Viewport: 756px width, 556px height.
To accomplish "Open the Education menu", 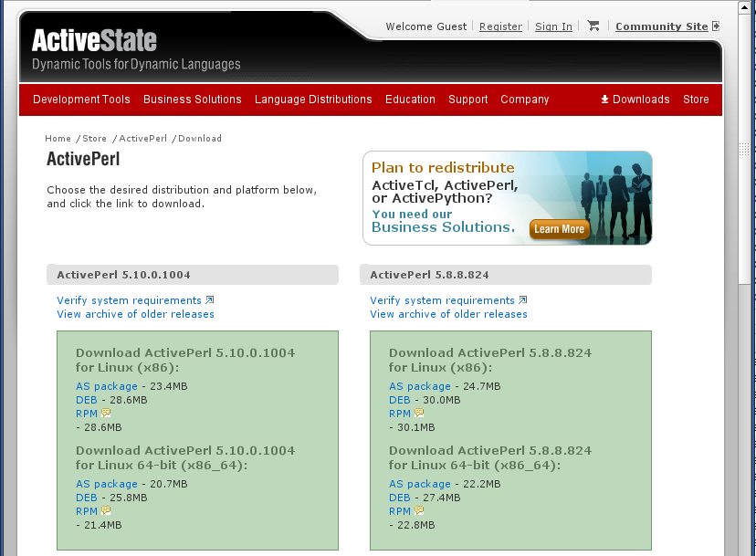I will click(410, 100).
